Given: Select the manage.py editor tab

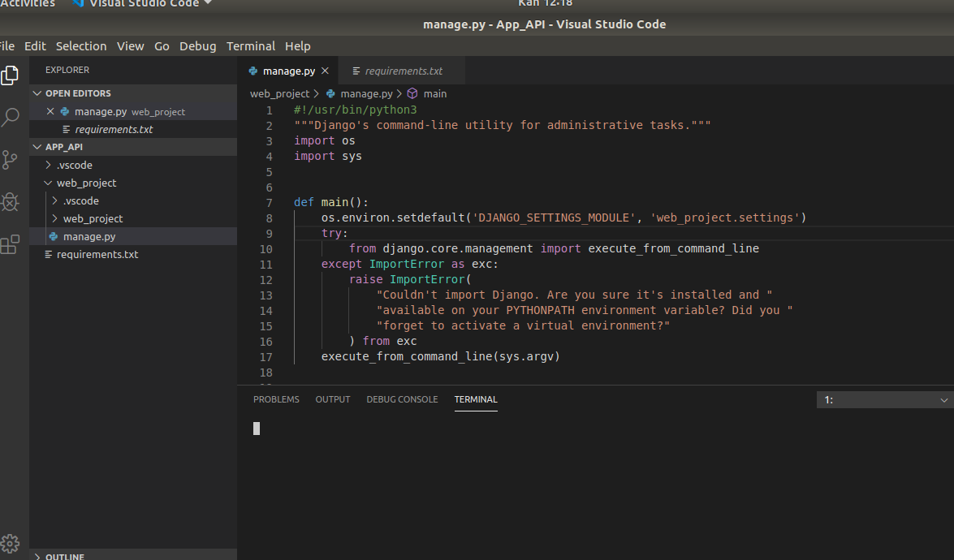Looking at the screenshot, I should (287, 71).
